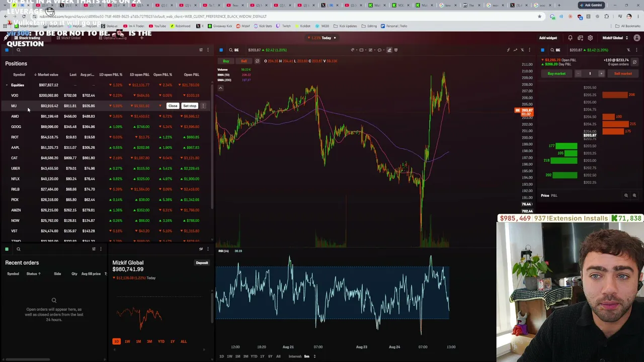
Task: Click the blue link-color square on chart
Action: click(x=221, y=50)
